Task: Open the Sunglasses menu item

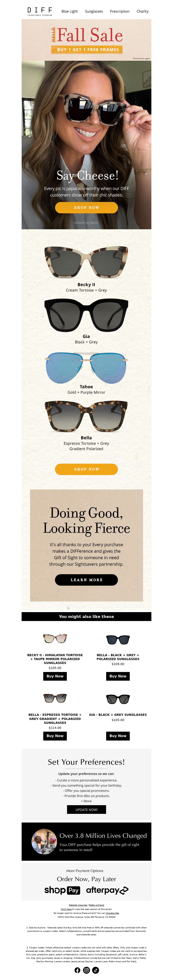Action: [x=94, y=11]
